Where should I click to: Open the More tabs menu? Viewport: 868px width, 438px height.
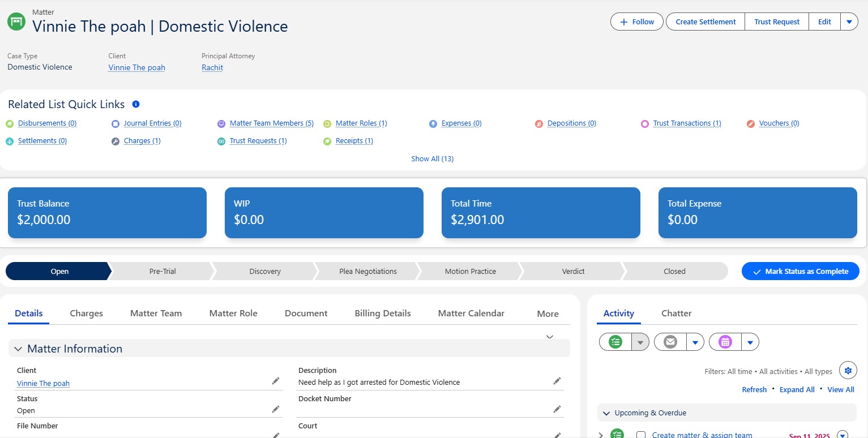pyautogui.click(x=548, y=314)
